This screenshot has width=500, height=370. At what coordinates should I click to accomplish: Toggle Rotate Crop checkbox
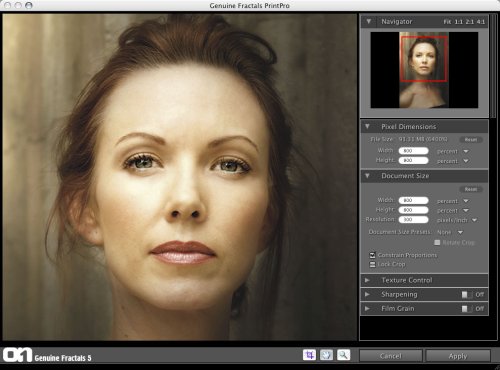pyautogui.click(x=437, y=242)
